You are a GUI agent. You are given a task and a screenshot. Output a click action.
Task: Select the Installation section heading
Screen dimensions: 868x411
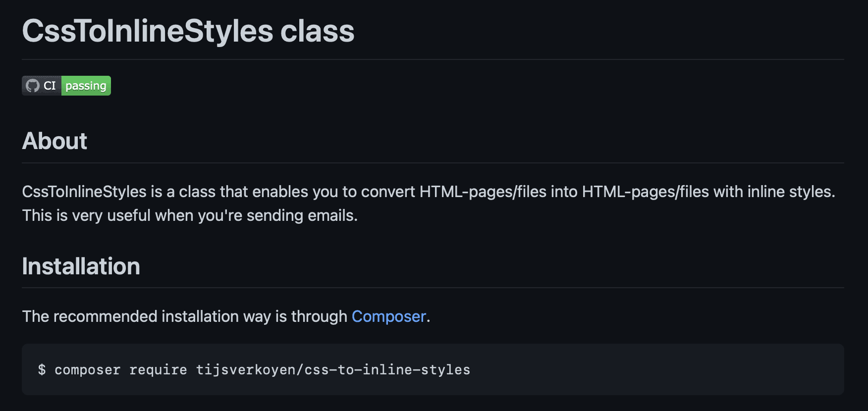(81, 266)
